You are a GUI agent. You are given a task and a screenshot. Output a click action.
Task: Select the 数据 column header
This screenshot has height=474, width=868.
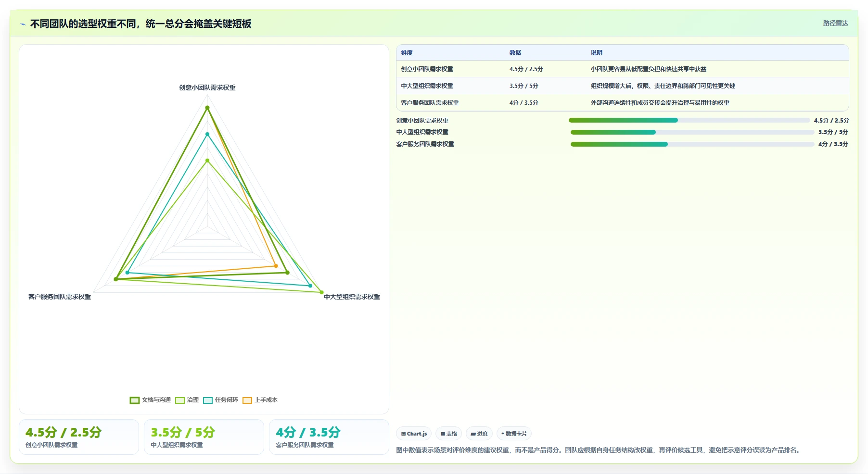coord(515,53)
